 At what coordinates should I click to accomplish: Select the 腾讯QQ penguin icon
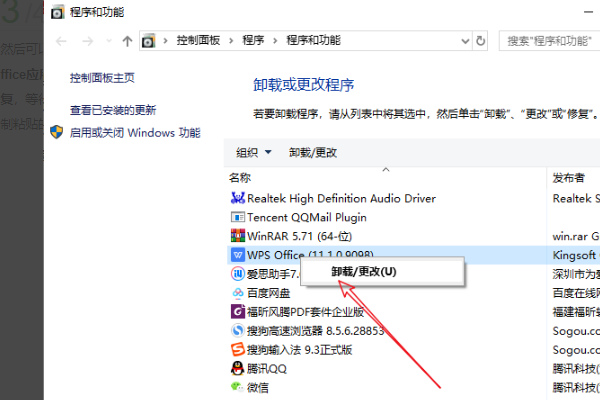[x=238, y=368]
